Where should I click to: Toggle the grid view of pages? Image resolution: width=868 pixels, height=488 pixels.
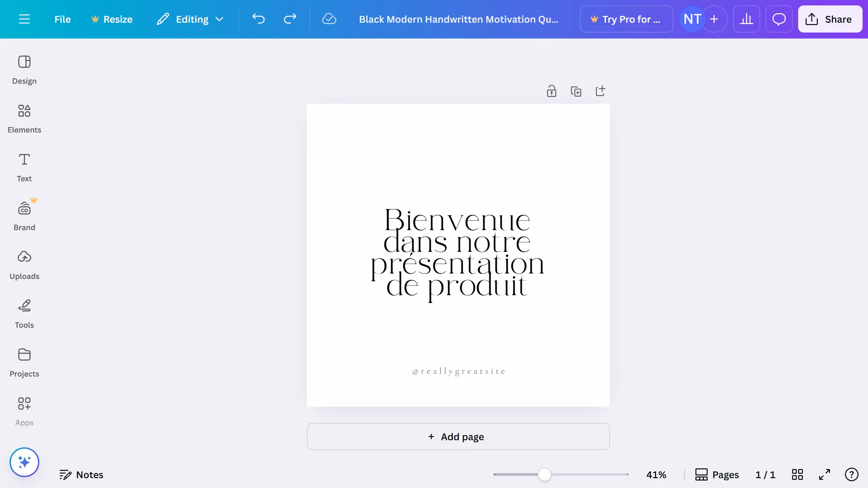coord(797,474)
